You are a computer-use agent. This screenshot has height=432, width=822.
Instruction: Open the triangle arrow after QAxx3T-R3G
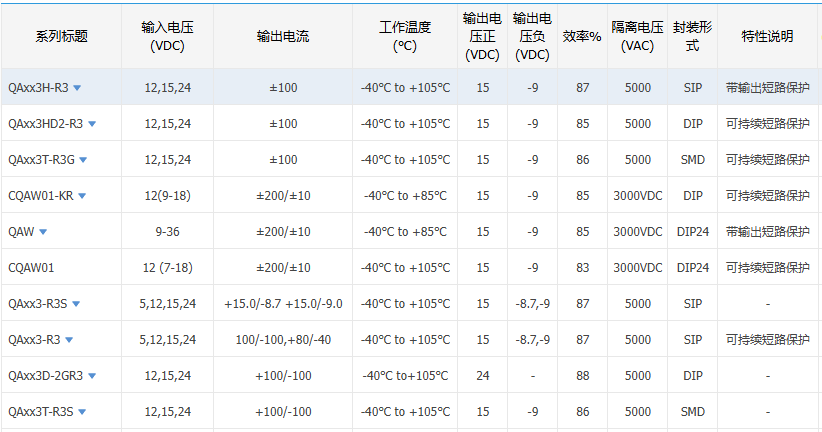(x=83, y=160)
